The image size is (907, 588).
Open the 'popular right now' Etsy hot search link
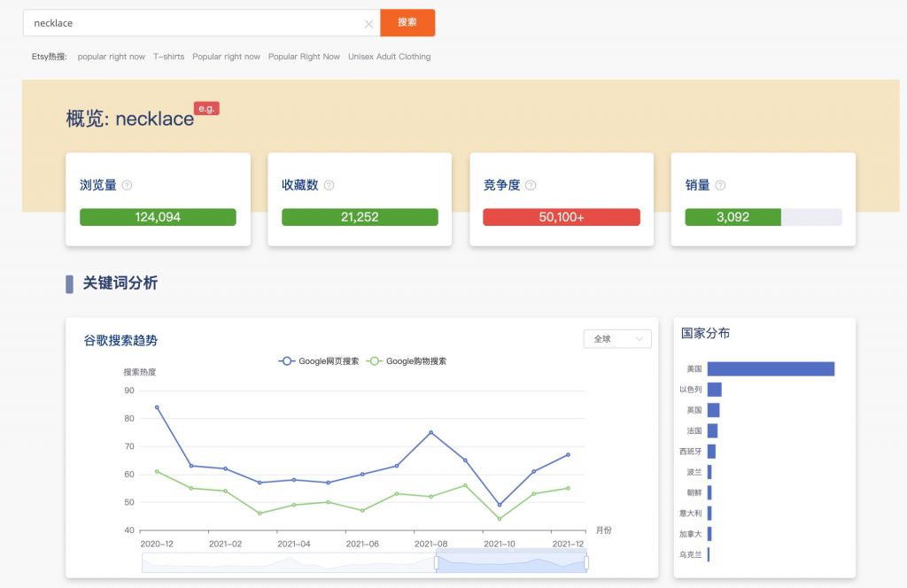tap(111, 56)
